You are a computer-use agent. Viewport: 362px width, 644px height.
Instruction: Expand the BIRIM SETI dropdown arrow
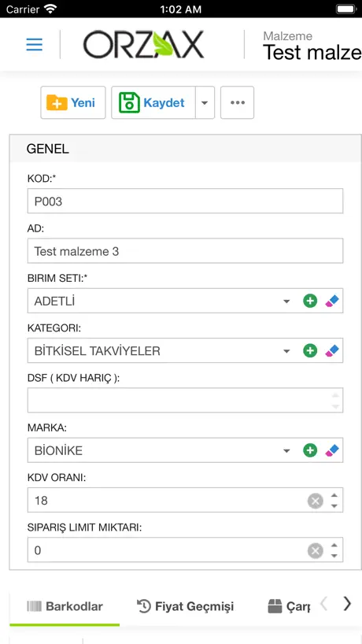(x=286, y=302)
